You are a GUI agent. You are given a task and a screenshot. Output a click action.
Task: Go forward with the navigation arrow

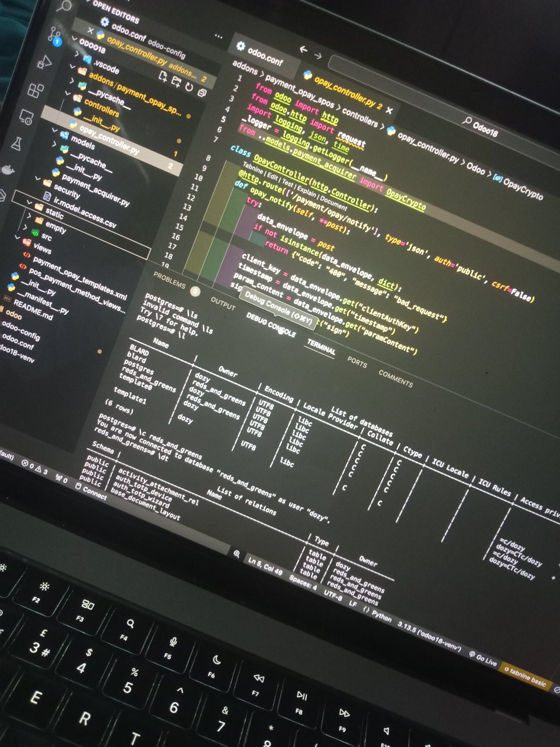pyautogui.click(x=319, y=55)
